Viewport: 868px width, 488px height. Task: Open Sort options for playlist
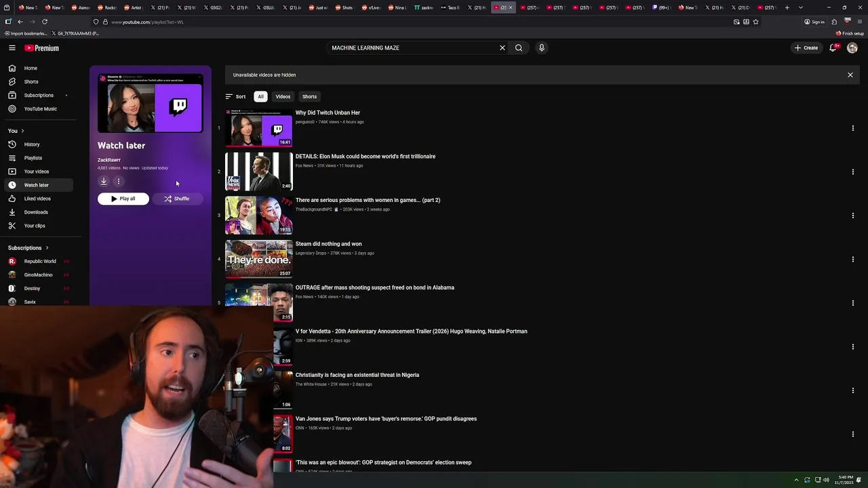[x=235, y=96]
